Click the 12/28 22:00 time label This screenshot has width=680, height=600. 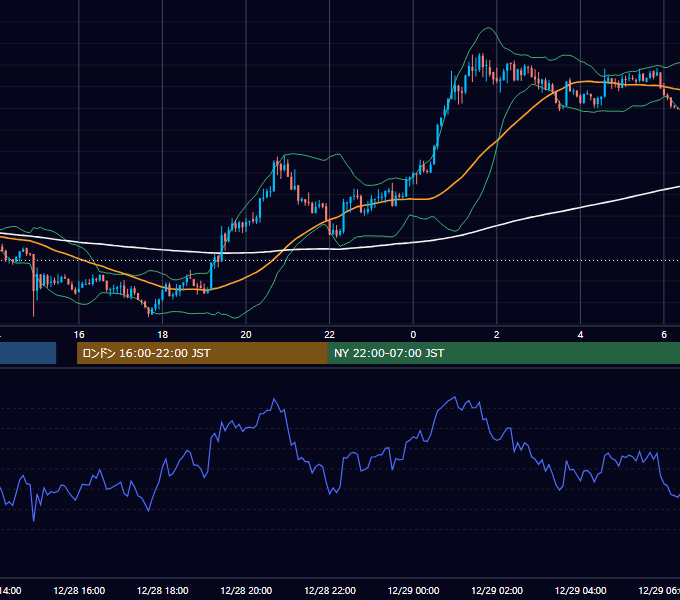(x=330, y=590)
